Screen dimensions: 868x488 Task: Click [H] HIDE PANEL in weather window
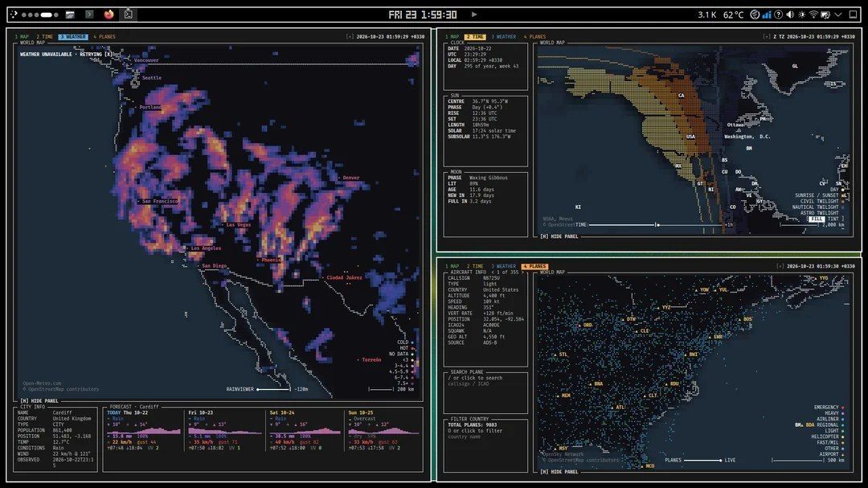pos(39,401)
